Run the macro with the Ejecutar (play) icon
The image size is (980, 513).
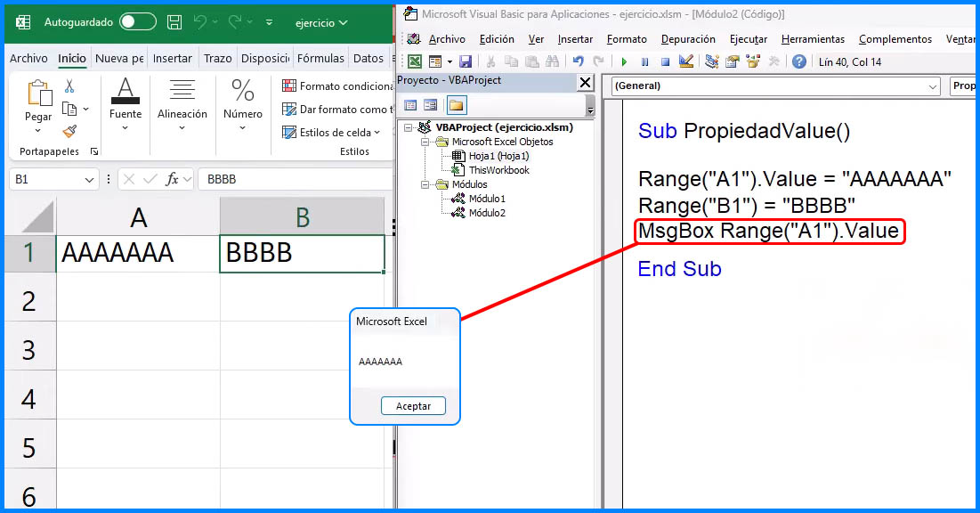point(624,61)
